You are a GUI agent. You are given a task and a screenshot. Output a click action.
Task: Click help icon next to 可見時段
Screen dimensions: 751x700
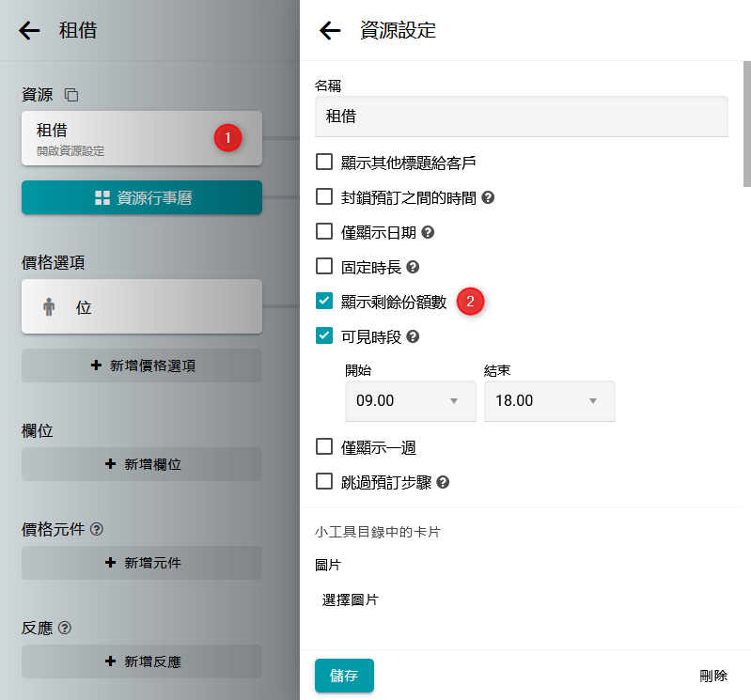413,336
